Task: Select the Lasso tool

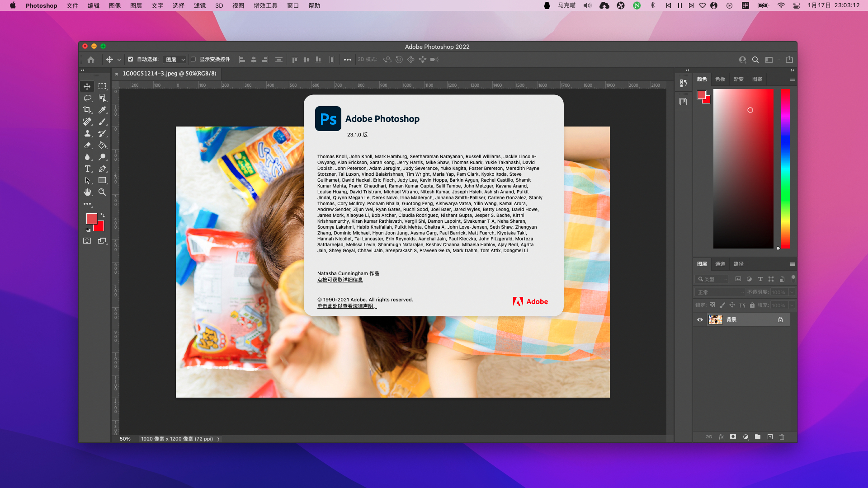Action: [x=87, y=98]
